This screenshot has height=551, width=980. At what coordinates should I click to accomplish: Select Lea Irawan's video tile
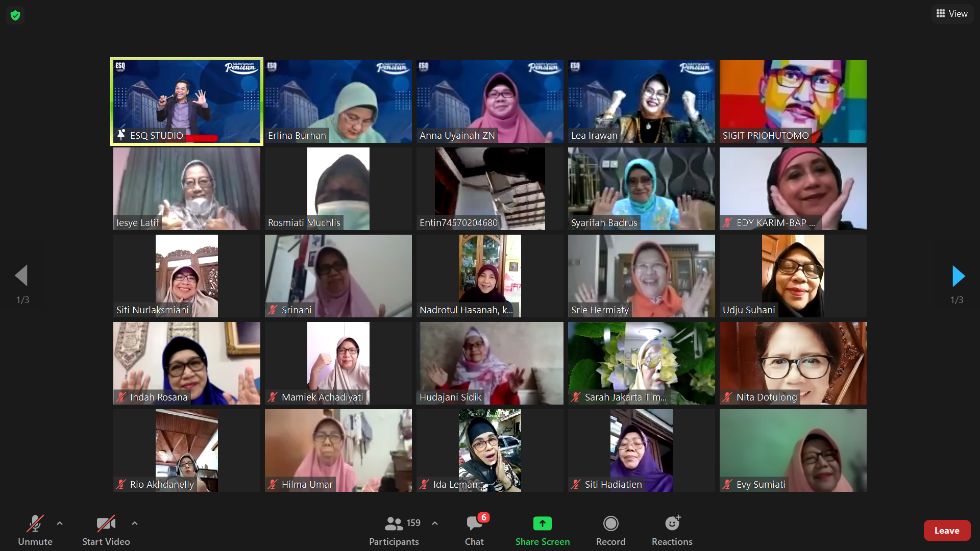point(641,101)
